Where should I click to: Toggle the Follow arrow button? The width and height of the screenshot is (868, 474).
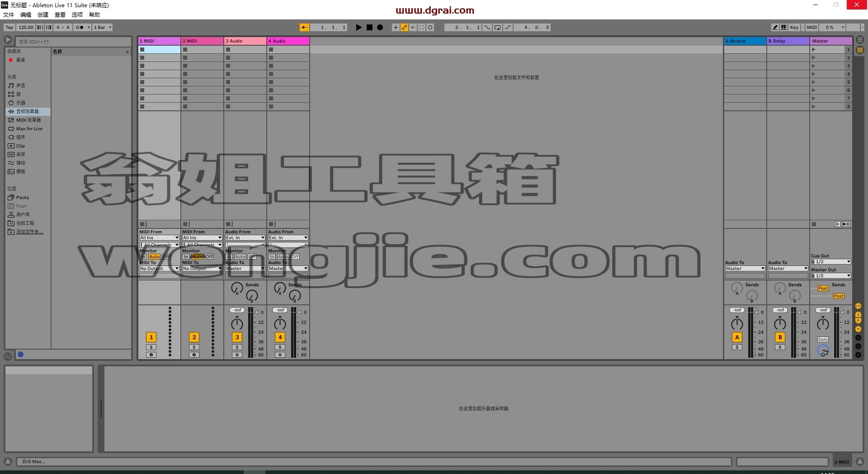tap(304, 27)
